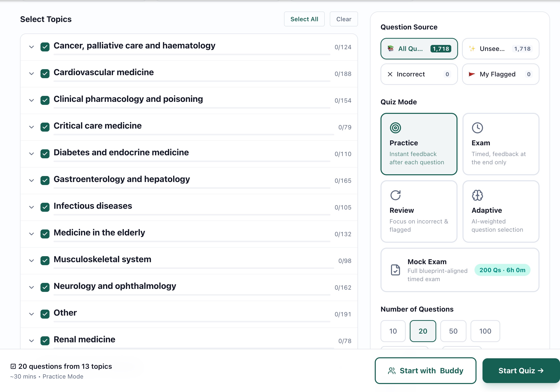Set number of questions to 50
This screenshot has width=560, height=392.
(x=453, y=331)
